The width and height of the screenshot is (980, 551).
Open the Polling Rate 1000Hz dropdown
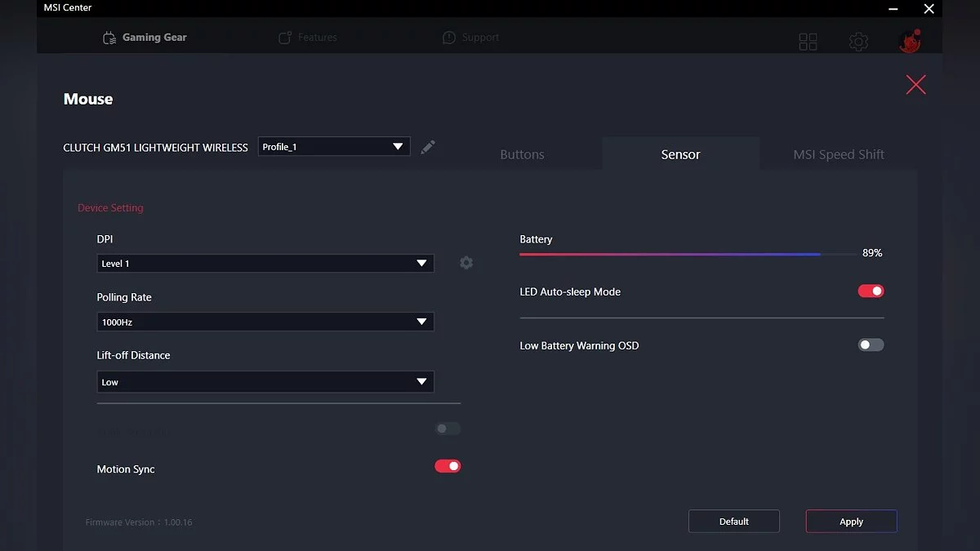pos(265,322)
